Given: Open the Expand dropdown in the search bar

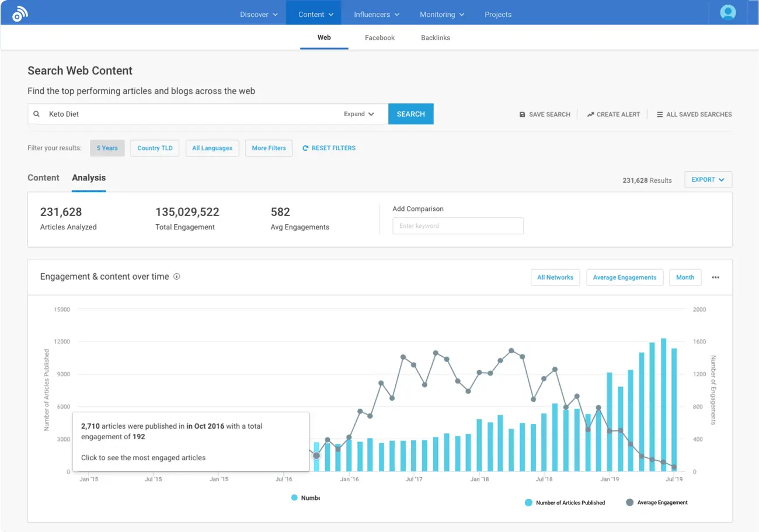Looking at the screenshot, I should [359, 114].
